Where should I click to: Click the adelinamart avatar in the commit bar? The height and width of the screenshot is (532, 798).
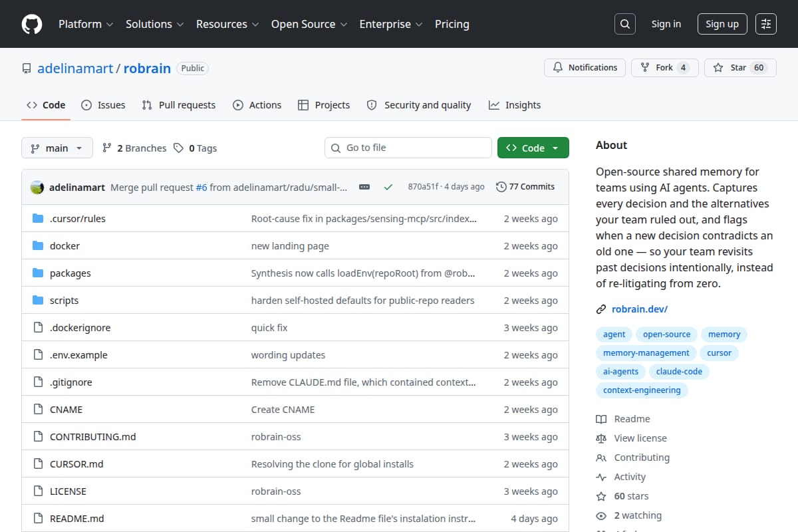tap(37, 187)
